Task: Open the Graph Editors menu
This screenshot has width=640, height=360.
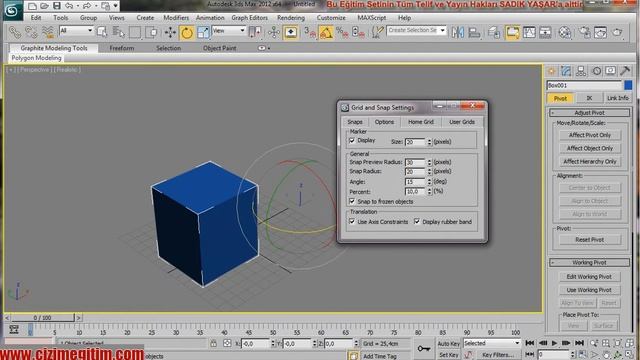Action: pyautogui.click(x=249, y=18)
